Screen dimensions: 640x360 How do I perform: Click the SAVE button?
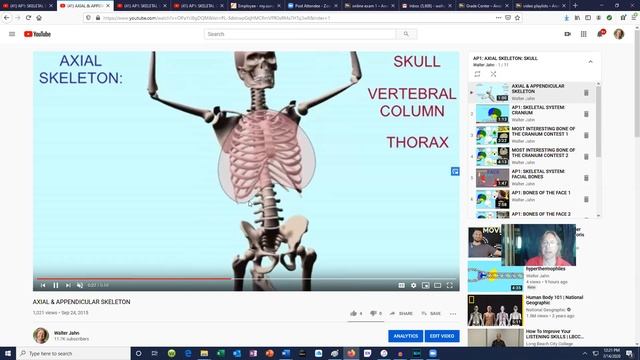pyautogui.click(x=431, y=313)
